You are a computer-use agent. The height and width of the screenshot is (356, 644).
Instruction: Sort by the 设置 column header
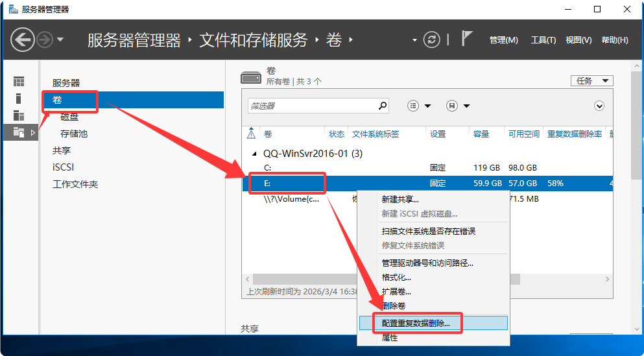(x=438, y=134)
